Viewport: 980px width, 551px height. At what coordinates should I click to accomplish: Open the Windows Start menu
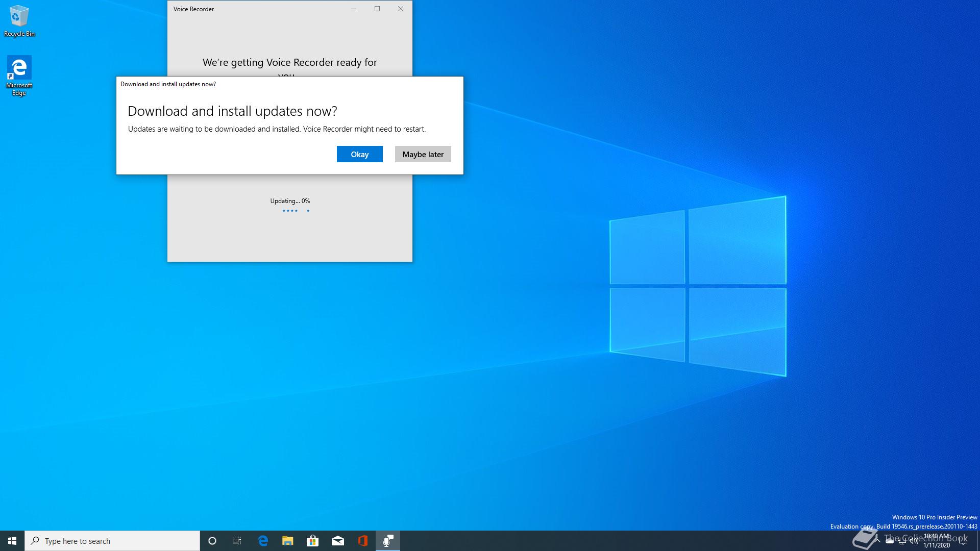(x=12, y=541)
